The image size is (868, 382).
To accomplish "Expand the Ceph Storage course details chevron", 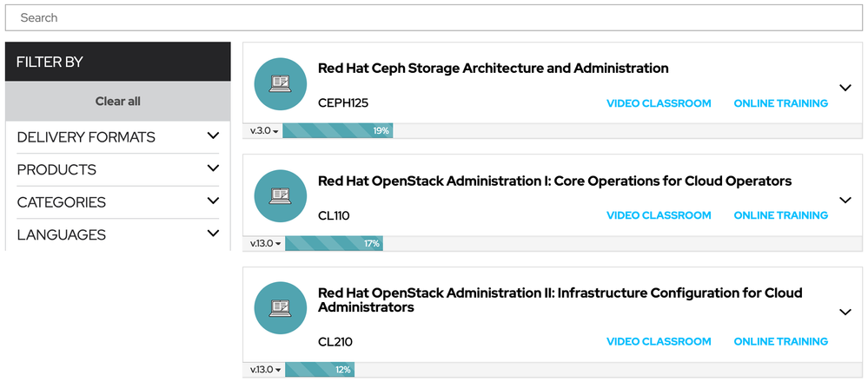I will (845, 88).
